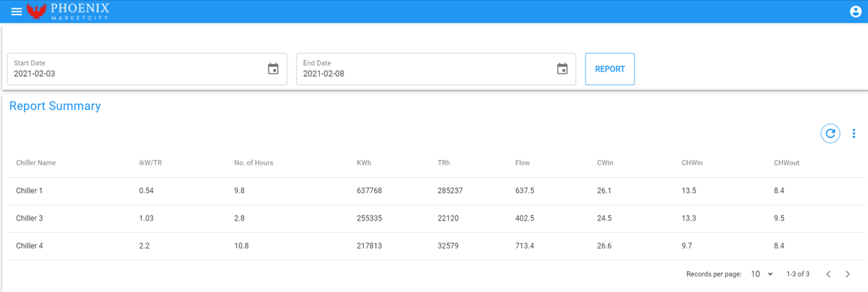
Task: Open the Start Date calendar picker
Action: (273, 69)
